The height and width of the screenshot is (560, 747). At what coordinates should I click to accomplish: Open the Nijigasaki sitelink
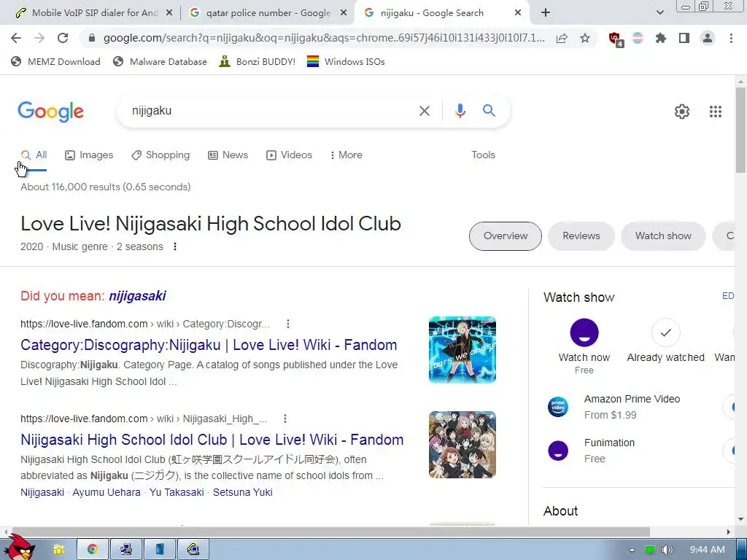[42, 492]
